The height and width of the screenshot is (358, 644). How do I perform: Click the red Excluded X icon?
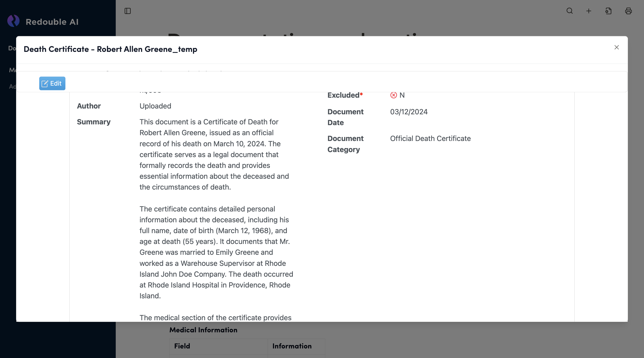click(x=393, y=95)
